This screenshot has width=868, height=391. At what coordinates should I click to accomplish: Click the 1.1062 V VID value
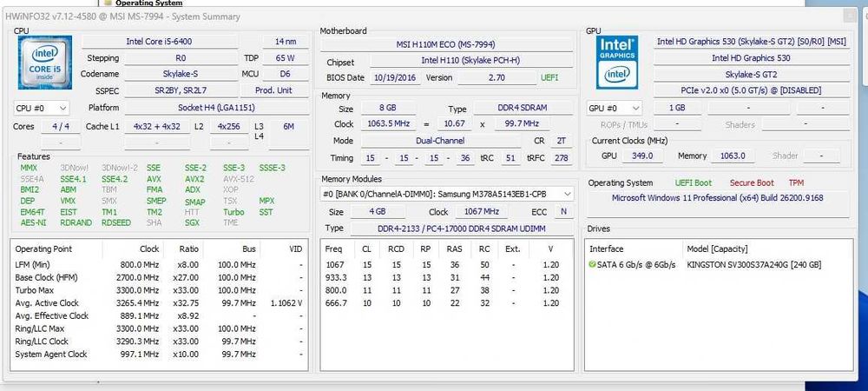(287, 303)
